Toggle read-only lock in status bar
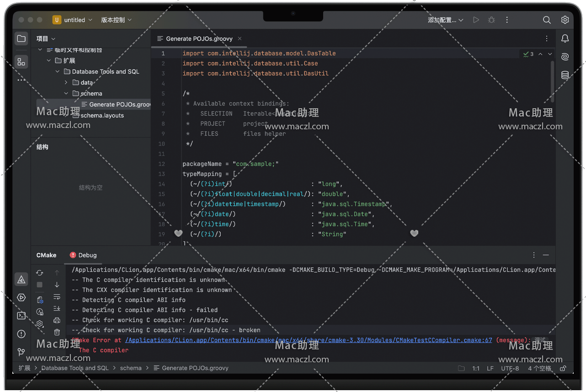 point(563,368)
